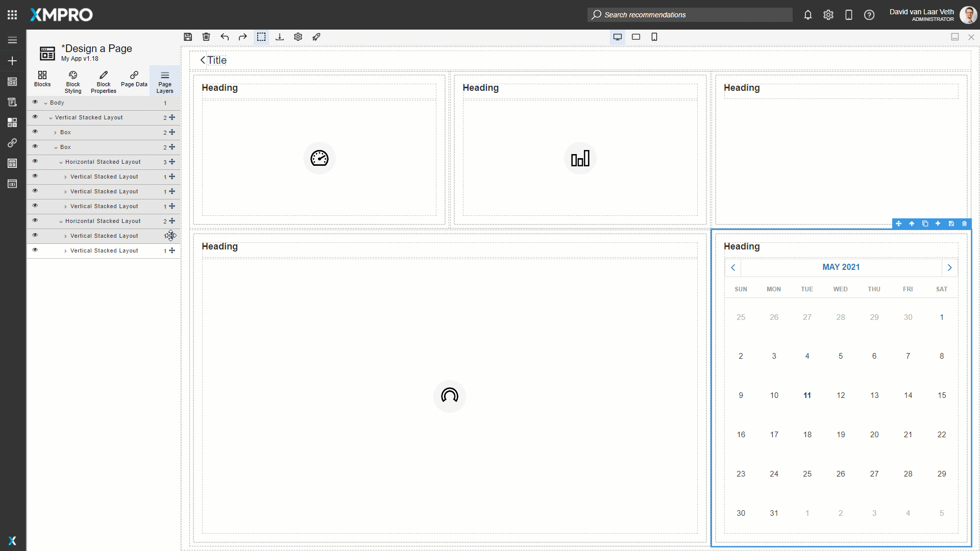The width and height of the screenshot is (980, 551).
Task: Hide the expanded Box layer
Action: tap(35, 146)
